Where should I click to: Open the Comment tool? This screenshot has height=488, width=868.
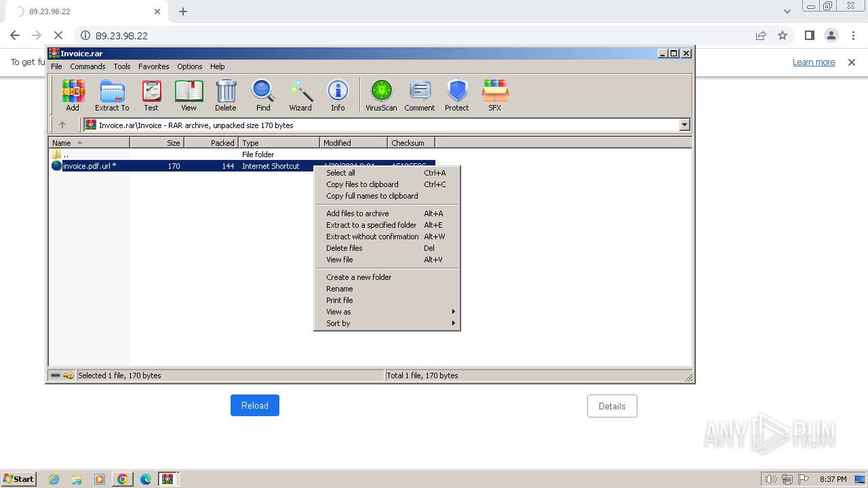pyautogui.click(x=420, y=95)
